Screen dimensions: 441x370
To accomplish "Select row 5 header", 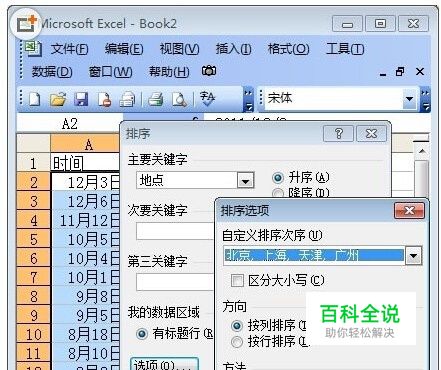I will [33, 239].
